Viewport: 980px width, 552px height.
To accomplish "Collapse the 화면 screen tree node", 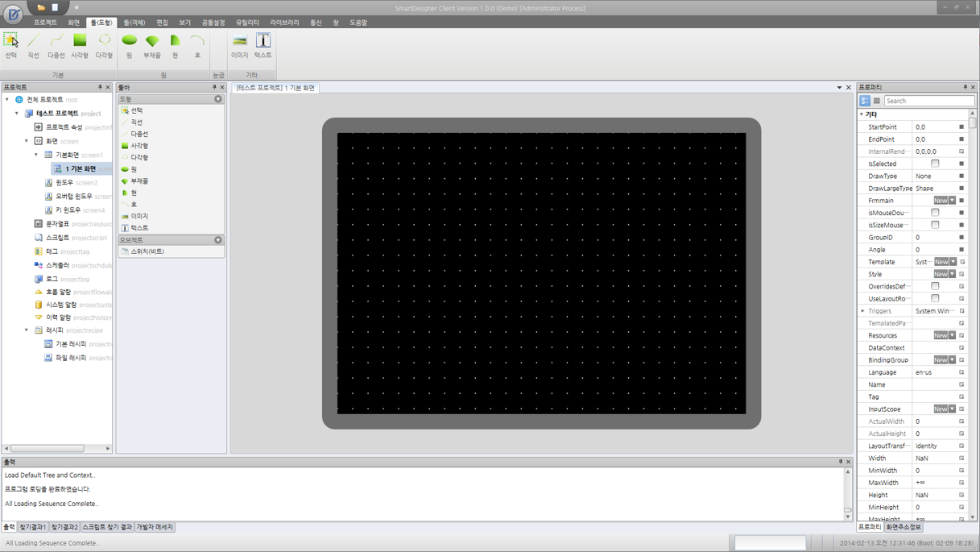I will (27, 141).
